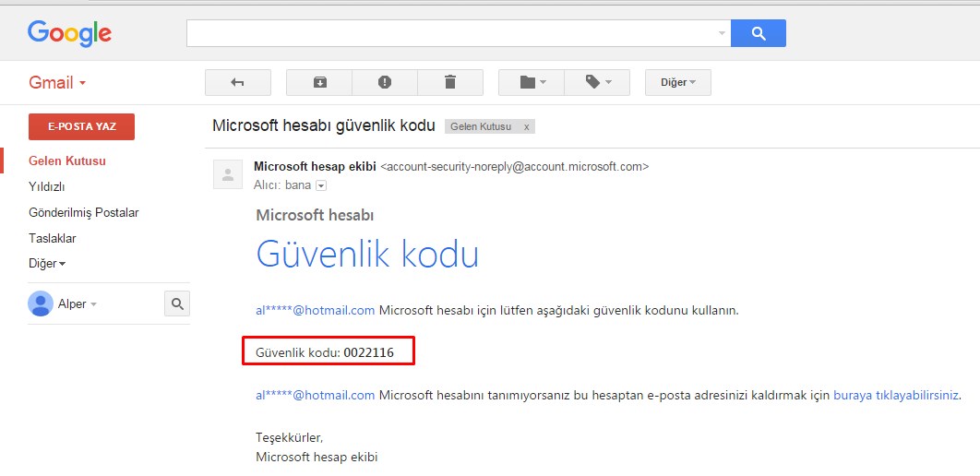Remove the Gelen Kutusu label with x
Image resolution: width=980 pixels, height=476 pixels.
pyautogui.click(x=526, y=126)
